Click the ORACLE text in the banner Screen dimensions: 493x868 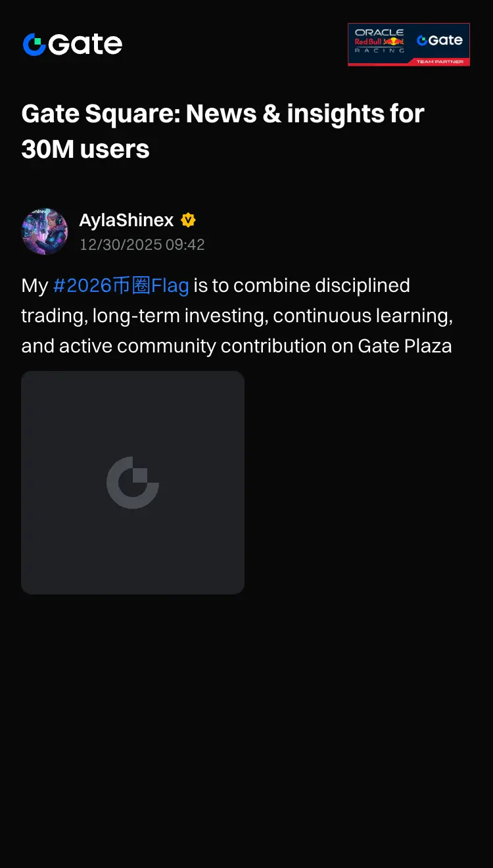point(379,32)
